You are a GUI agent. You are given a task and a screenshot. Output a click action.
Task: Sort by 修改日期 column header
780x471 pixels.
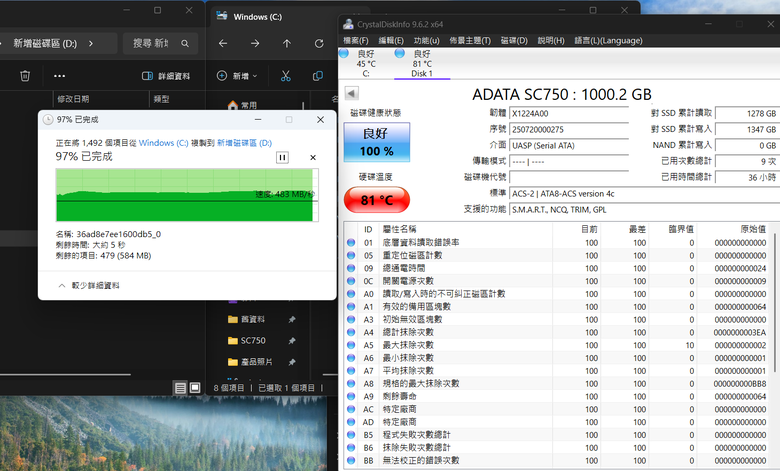73,99
